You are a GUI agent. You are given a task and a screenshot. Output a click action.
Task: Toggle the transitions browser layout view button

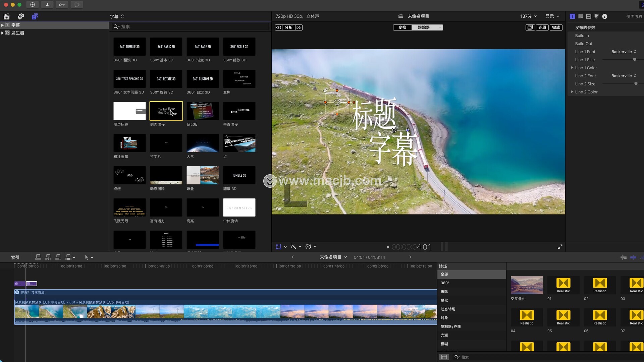pyautogui.click(x=444, y=357)
